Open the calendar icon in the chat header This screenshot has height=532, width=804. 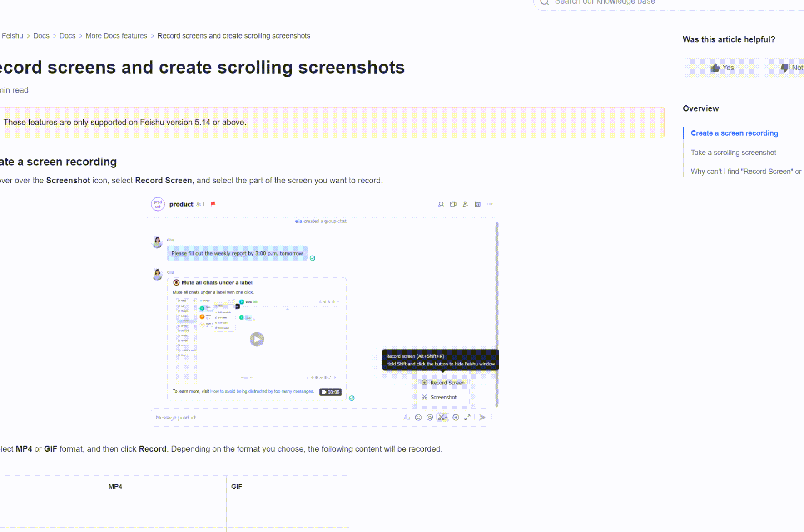click(477, 204)
